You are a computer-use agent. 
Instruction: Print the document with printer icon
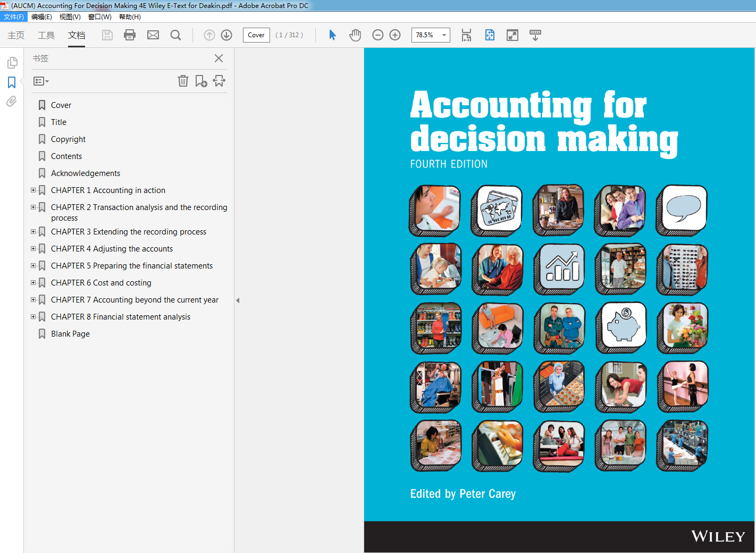coord(130,35)
